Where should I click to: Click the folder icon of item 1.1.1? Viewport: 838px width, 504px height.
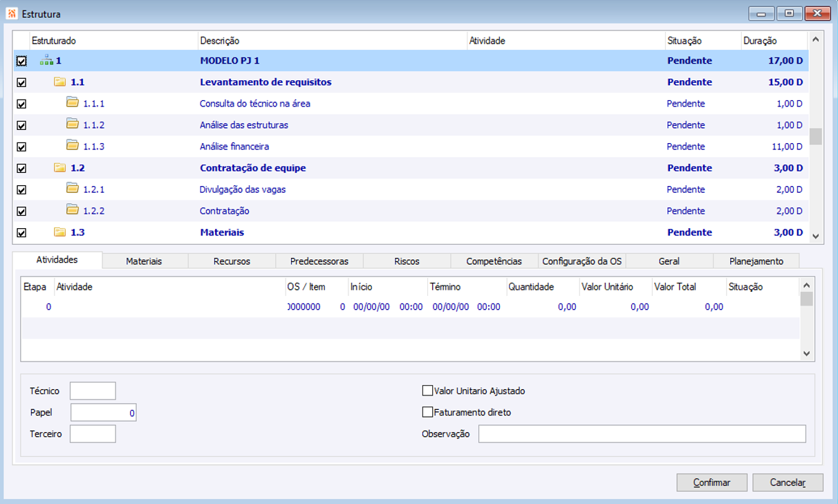click(73, 103)
